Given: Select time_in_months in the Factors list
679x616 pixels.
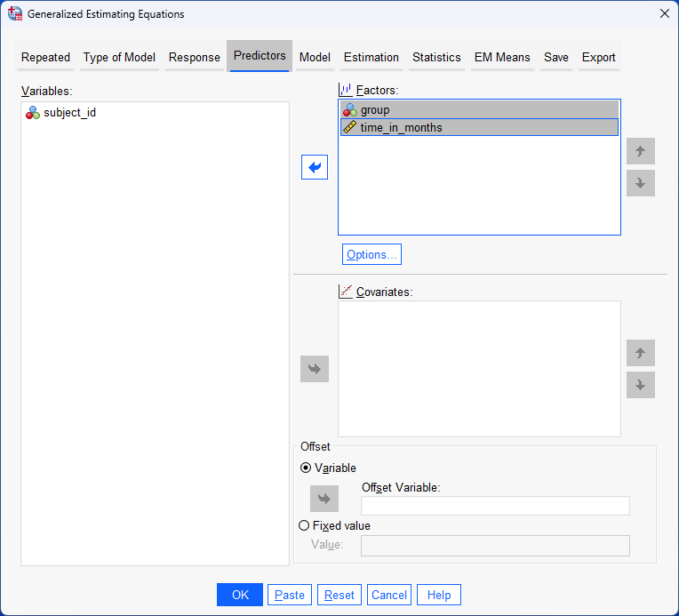Looking at the screenshot, I should coord(479,127).
